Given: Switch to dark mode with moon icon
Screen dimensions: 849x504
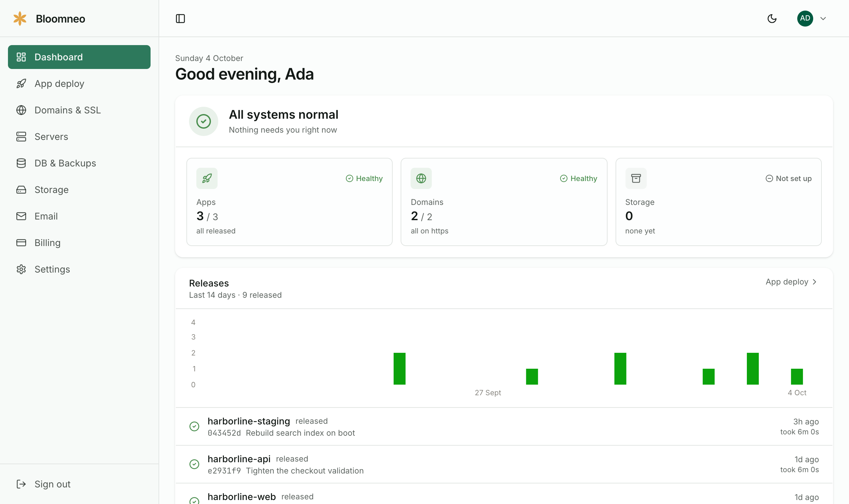Looking at the screenshot, I should [x=772, y=18].
